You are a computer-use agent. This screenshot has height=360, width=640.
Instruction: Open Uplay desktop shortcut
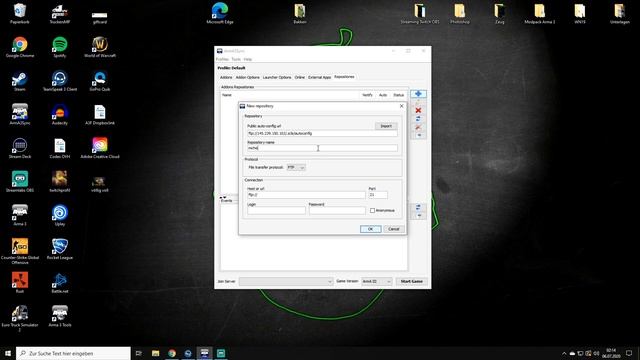click(x=60, y=215)
